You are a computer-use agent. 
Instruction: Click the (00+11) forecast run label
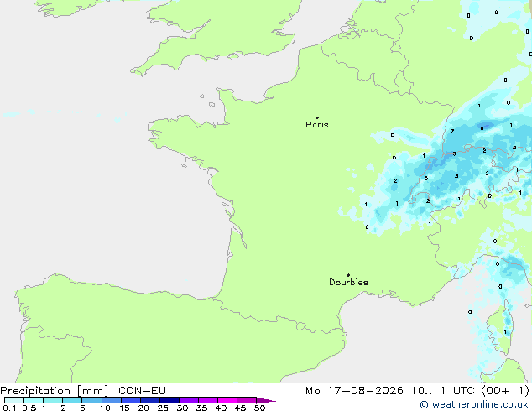pyautogui.click(x=505, y=391)
